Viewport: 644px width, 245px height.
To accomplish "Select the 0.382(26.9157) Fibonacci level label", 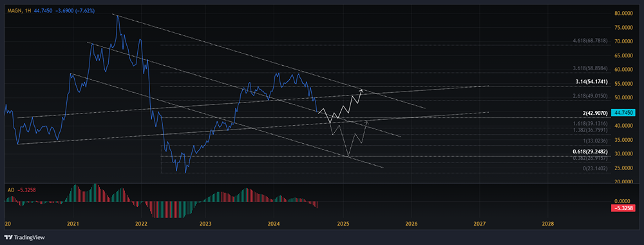I will tap(590, 157).
